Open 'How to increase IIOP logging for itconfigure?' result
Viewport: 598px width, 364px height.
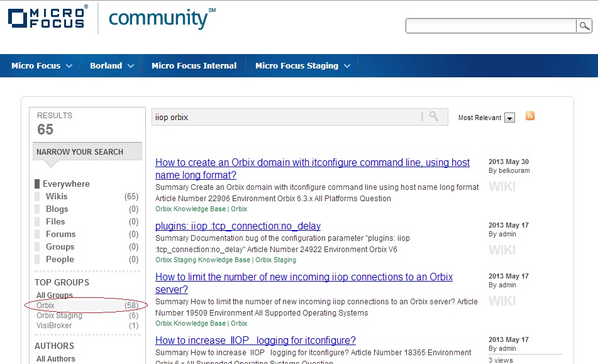(255, 340)
